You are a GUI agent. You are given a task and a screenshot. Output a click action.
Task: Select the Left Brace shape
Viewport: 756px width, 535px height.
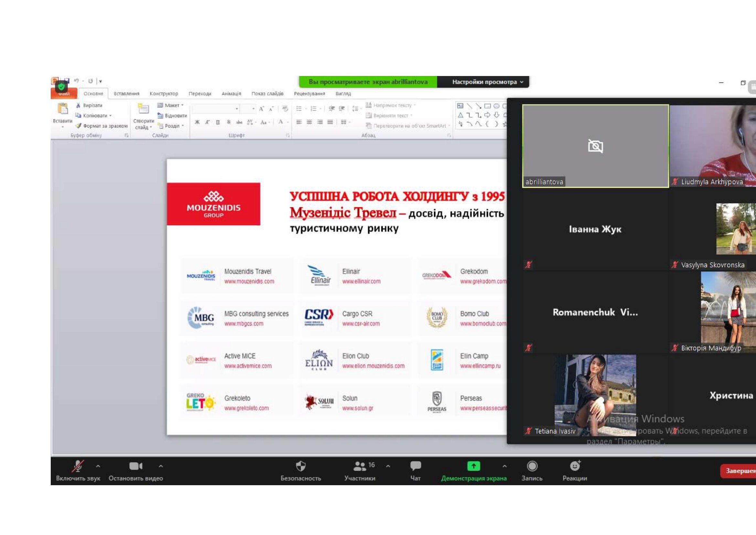point(488,124)
